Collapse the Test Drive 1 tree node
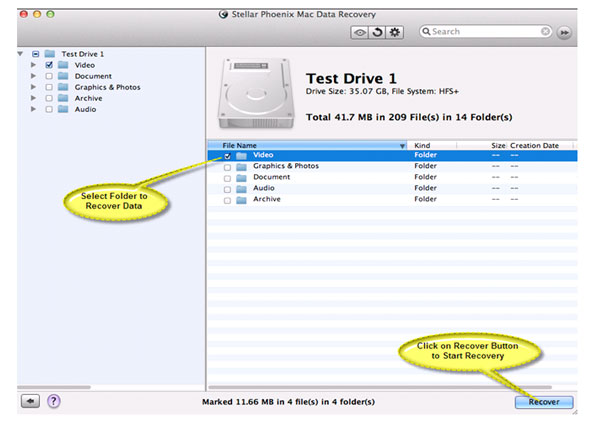Screen dimensions: 590x421 [x=20, y=54]
